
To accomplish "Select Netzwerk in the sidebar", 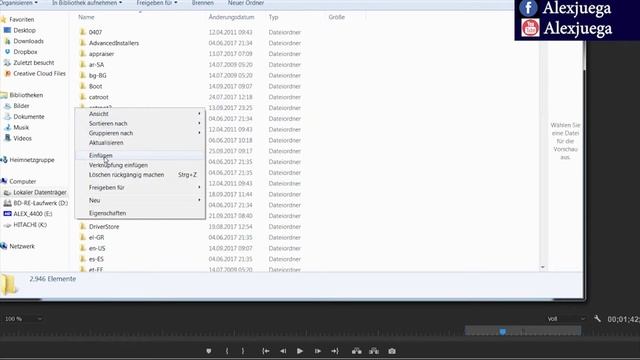I will point(22,247).
